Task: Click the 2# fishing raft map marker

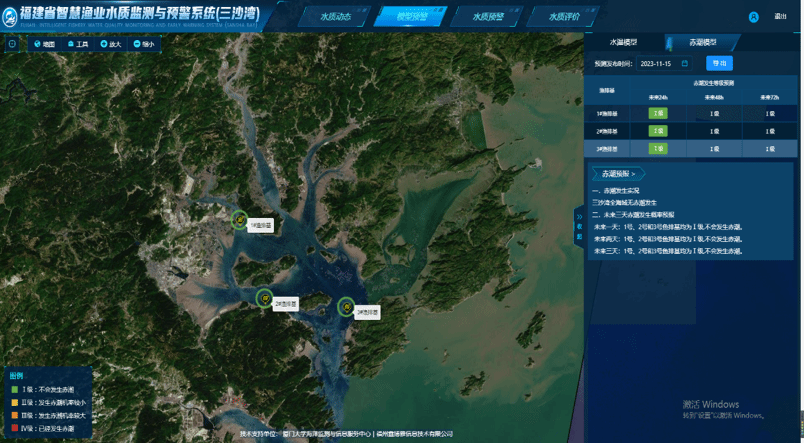Action: pos(264,296)
